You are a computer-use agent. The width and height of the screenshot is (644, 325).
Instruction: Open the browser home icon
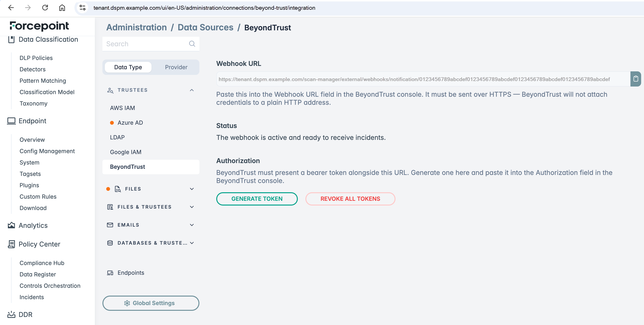click(62, 8)
